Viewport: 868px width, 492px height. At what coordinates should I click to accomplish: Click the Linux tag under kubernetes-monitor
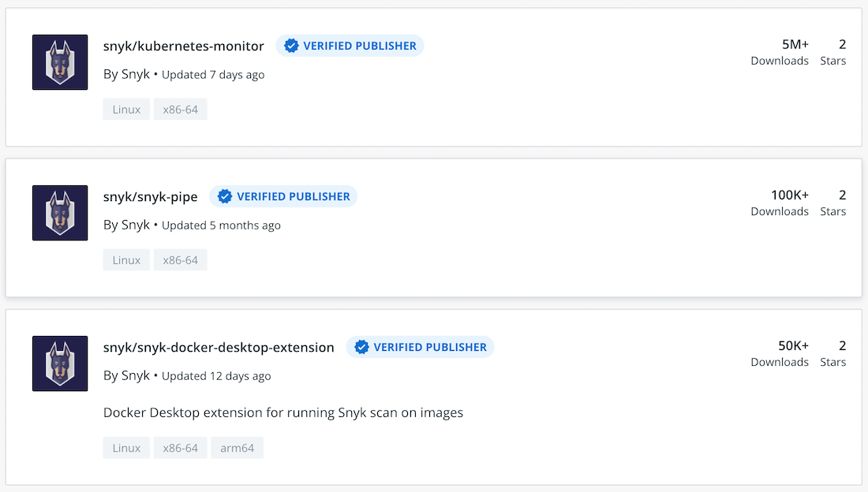126,110
